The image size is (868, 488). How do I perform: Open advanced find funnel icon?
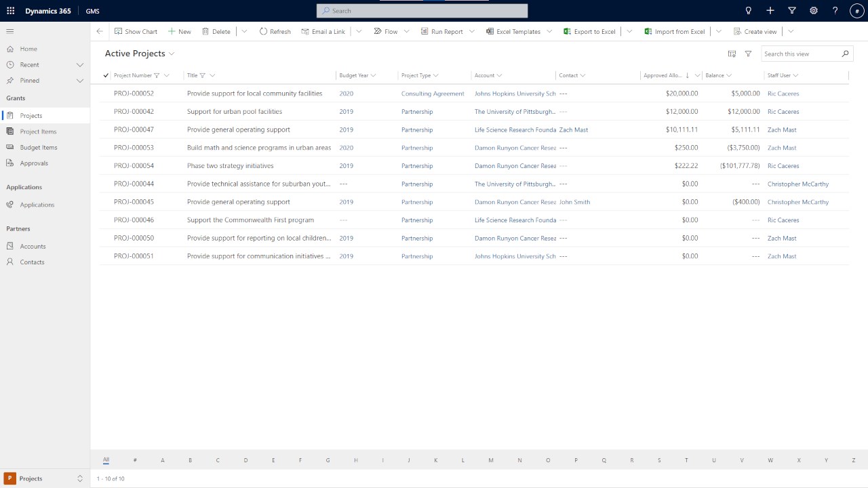click(792, 11)
